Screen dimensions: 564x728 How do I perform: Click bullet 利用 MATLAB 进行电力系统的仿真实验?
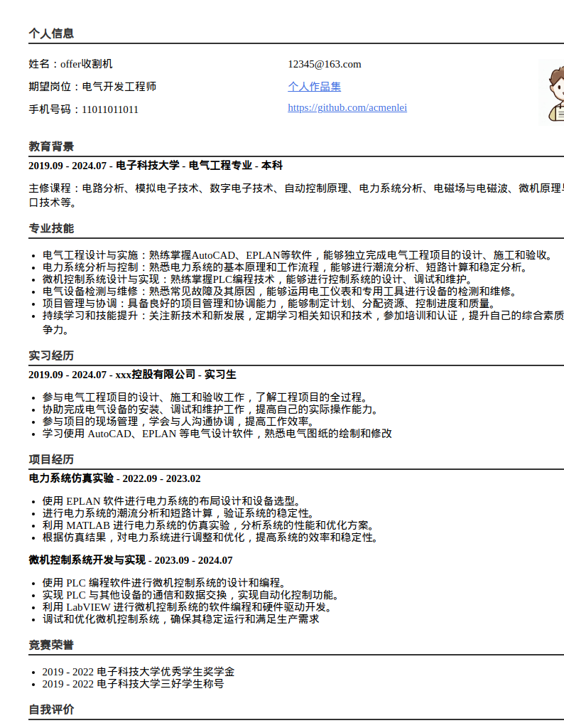tap(209, 525)
